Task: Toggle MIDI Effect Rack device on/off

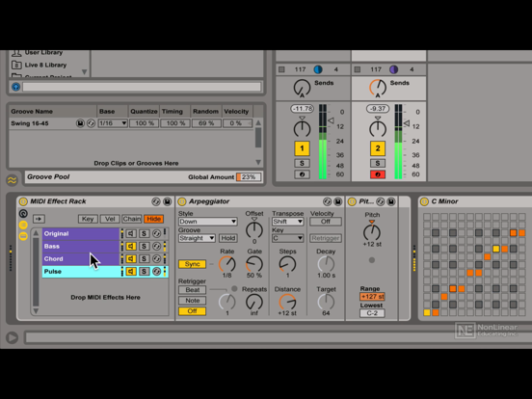Action: [23, 201]
